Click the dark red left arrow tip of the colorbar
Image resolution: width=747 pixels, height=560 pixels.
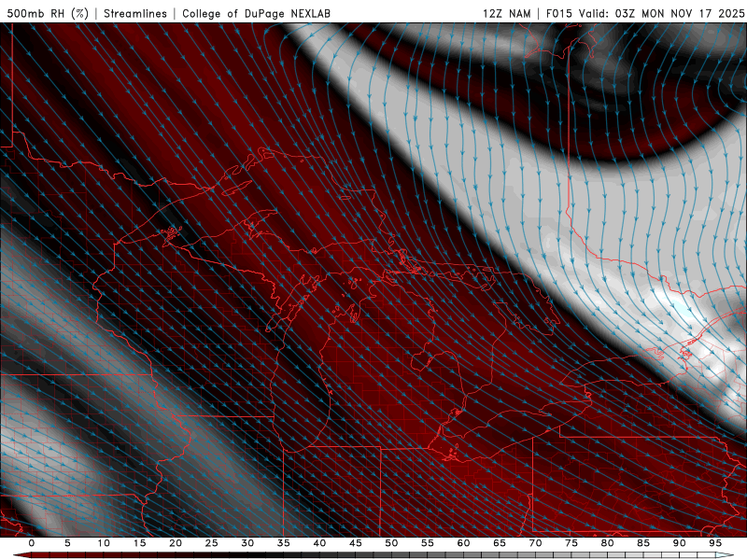click(x=21, y=555)
